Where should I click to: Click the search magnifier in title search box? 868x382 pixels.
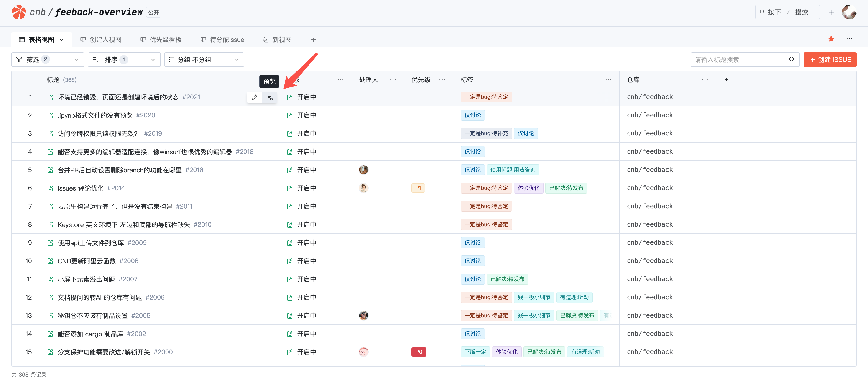coord(791,60)
